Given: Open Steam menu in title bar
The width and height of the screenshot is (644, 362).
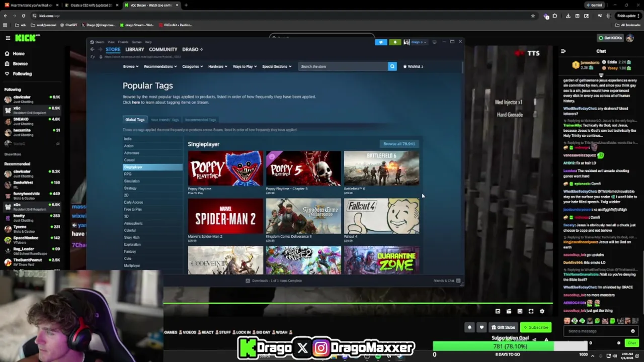Looking at the screenshot, I should pyautogui.click(x=100, y=42).
